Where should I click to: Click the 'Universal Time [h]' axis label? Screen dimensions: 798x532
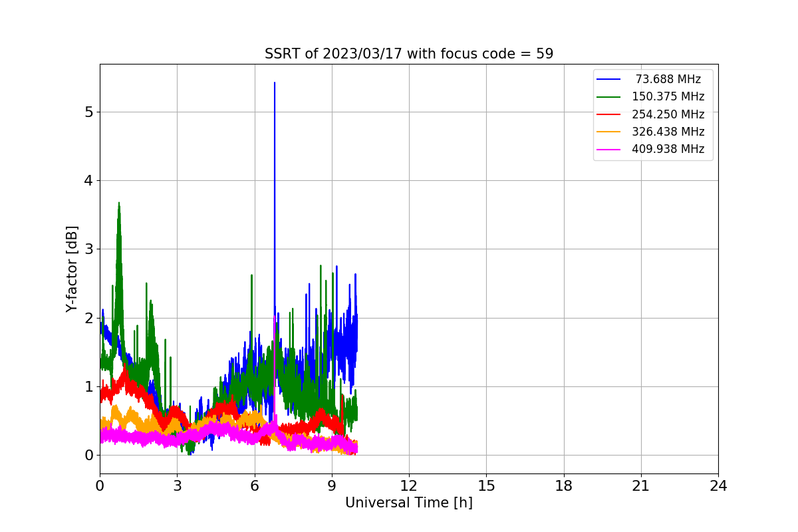409,503
